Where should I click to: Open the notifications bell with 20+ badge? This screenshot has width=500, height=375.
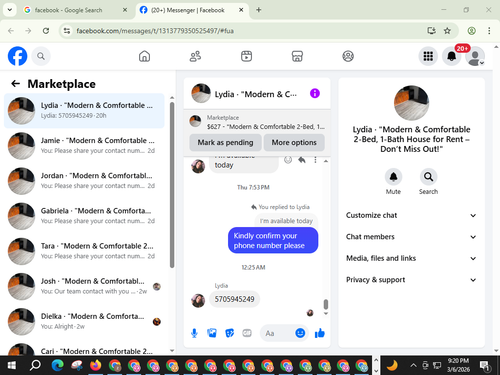coord(452,56)
